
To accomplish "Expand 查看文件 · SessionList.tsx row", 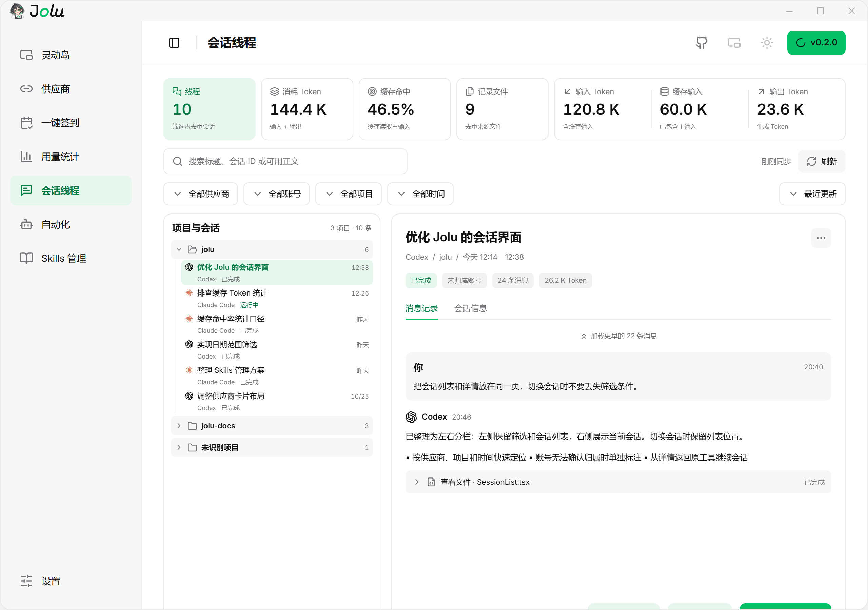I will 618,482.
